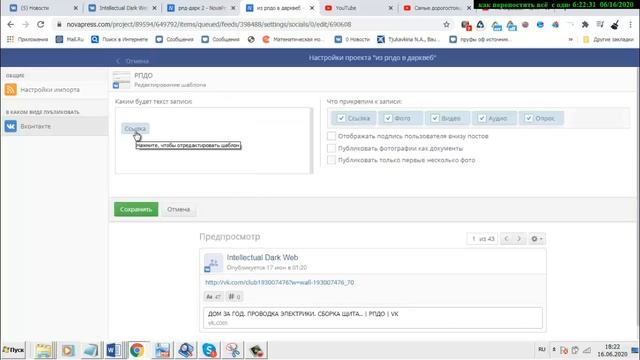Click the hashtag count badge
Image resolution: width=640 pixels, height=360 pixels.
[234, 297]
